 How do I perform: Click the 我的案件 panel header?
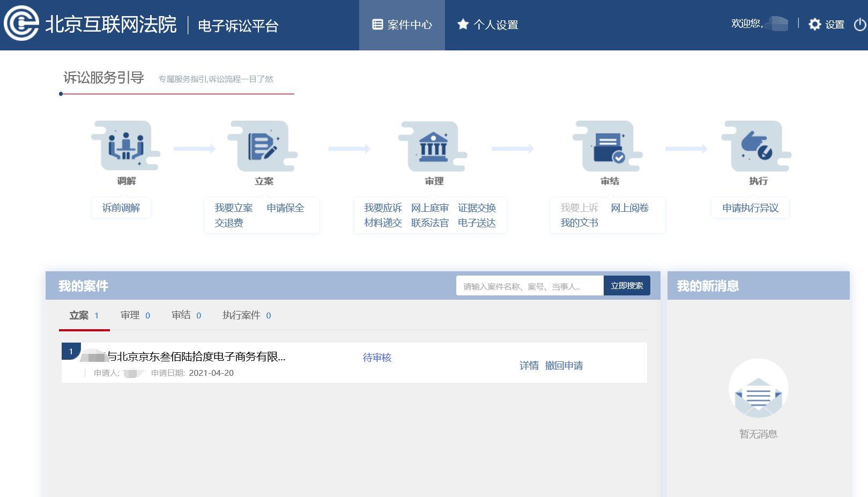353,286
